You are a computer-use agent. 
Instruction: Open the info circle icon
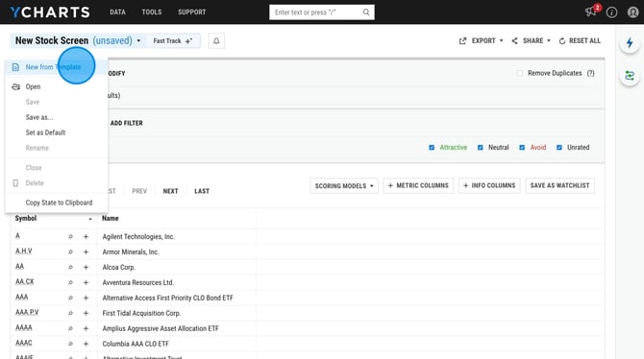point(611,12)
